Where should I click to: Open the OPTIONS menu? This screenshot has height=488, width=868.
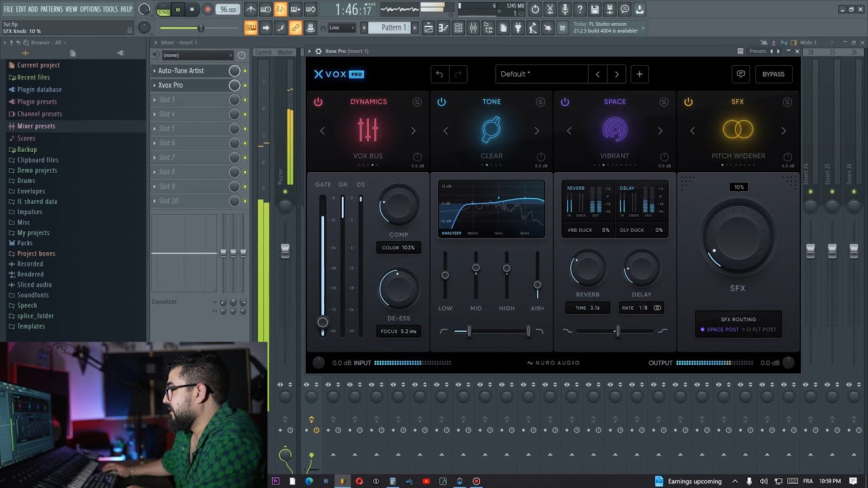(90, 9)
